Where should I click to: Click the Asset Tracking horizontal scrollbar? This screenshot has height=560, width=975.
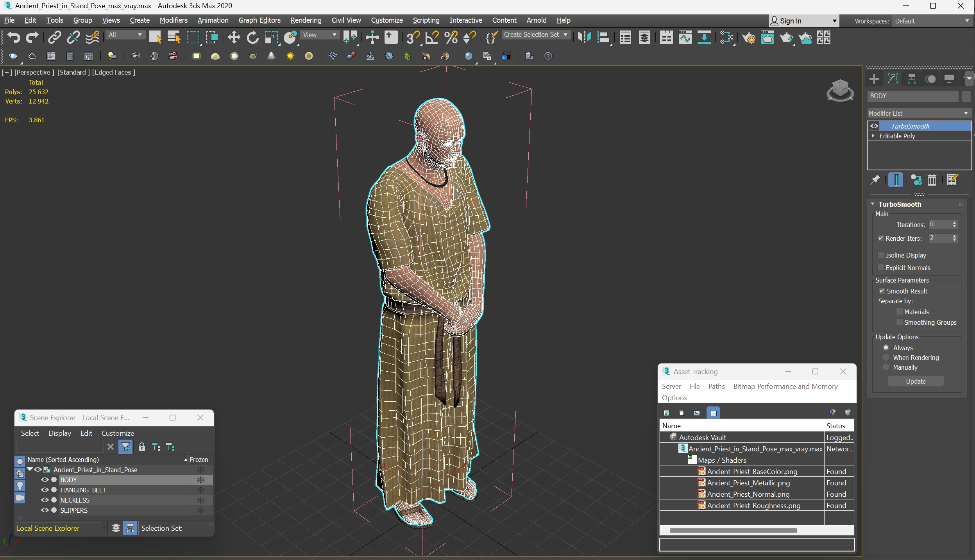(733, 530)
